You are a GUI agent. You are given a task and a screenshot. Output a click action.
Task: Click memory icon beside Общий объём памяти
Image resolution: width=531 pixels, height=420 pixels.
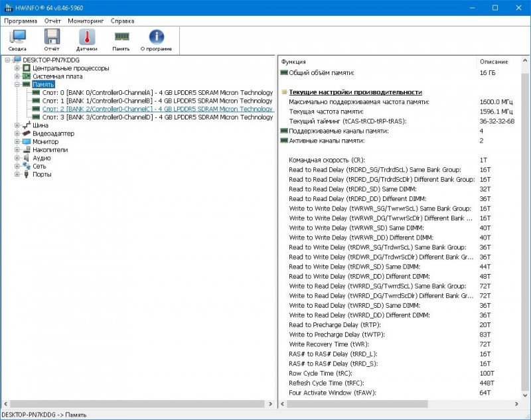284,72
